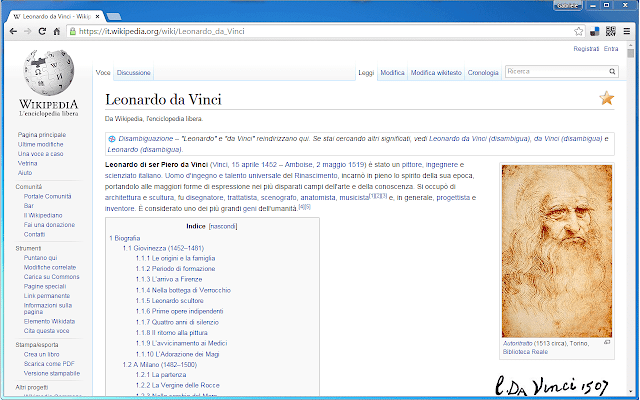Viewport: 640px width, 400px height.
Task: Close the Leonardo da Vinci browser tab
Action: point(97,17)
